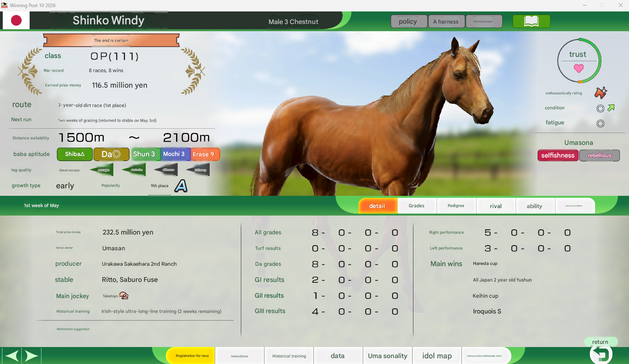This screenshot has width=629, height=364.
Task: Select the green escape running-style flag
Action: [102, 170]
